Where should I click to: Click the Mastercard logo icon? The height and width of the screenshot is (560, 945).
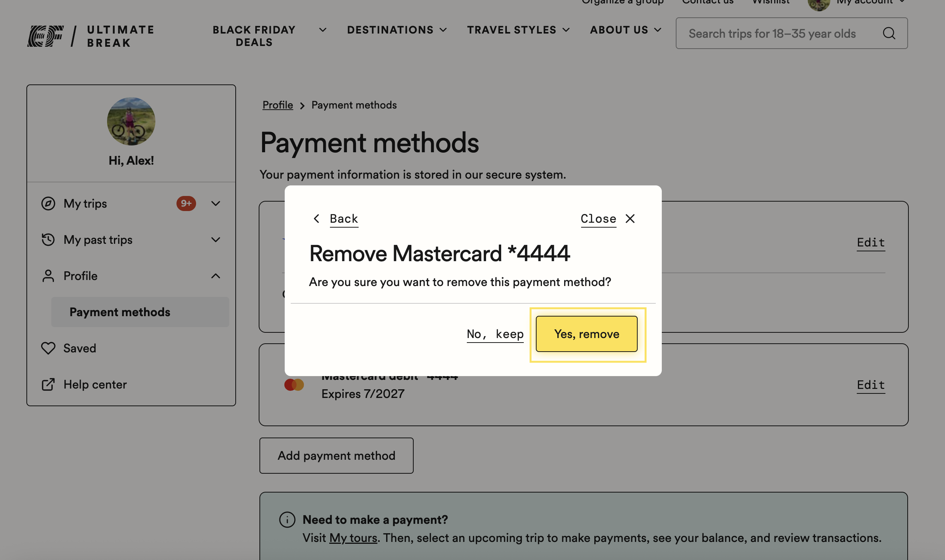tap(294, 384)
